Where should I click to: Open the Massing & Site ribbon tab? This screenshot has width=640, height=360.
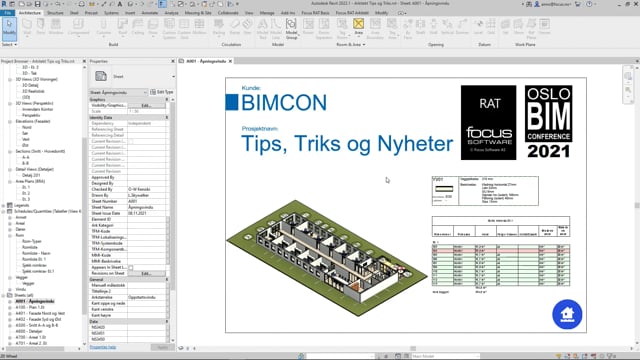click(198, 13)
